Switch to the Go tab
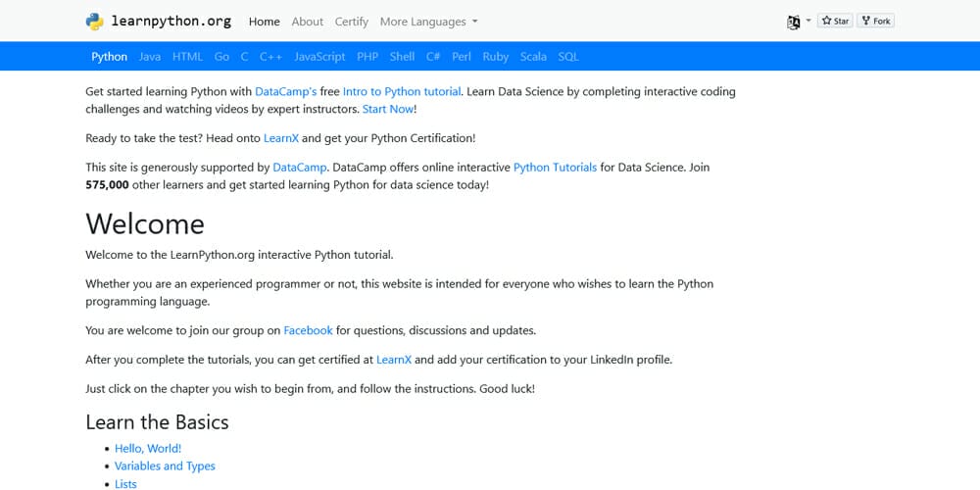The height and width of the screenshot is (490, 980). (x=221, y=56)
